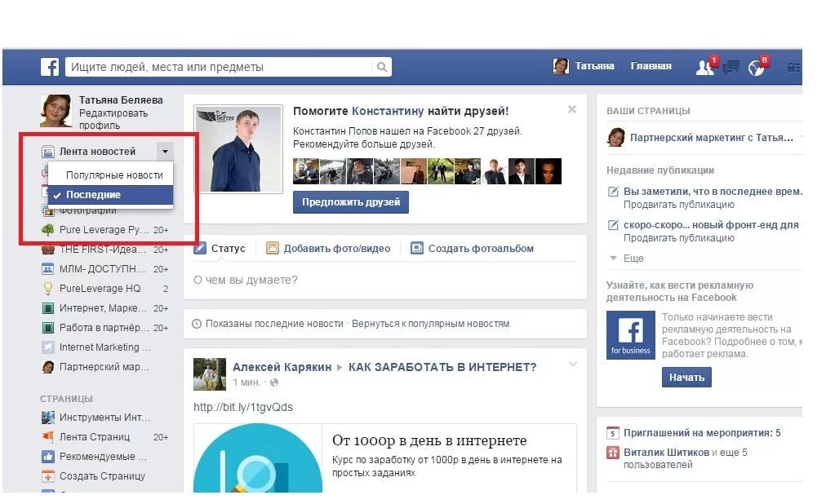Screen dimensions: 826x504
Task: Click the Создать Страницу plus icon
Action: (48, 476)
